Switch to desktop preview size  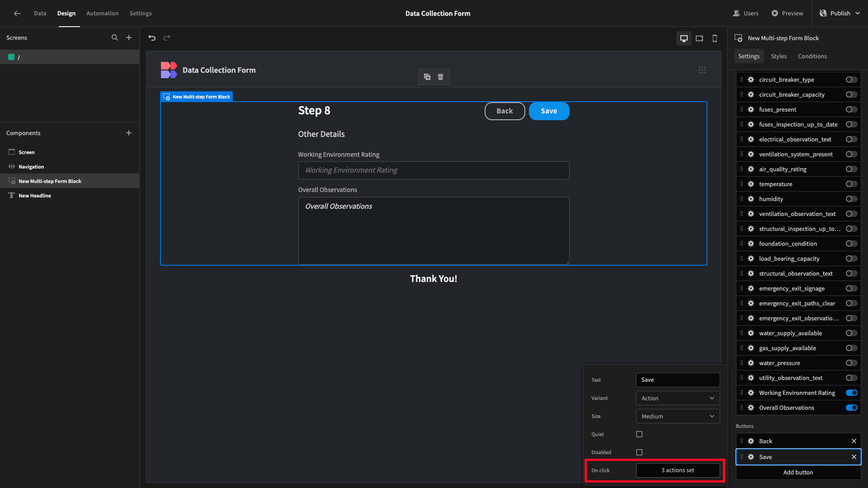tap(684, 38)
